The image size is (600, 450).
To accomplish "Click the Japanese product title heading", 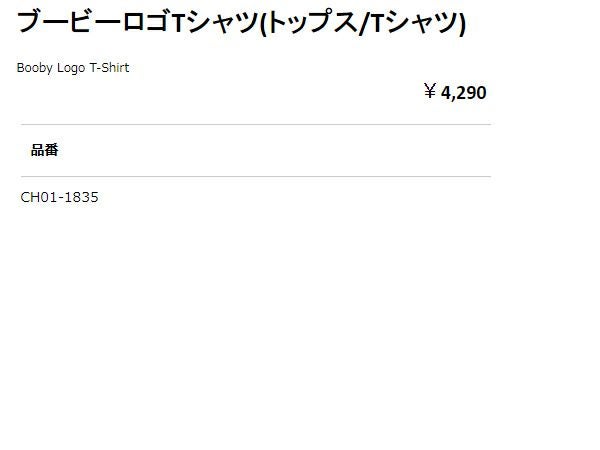I will pyautogui.click(x=242, y=23).
